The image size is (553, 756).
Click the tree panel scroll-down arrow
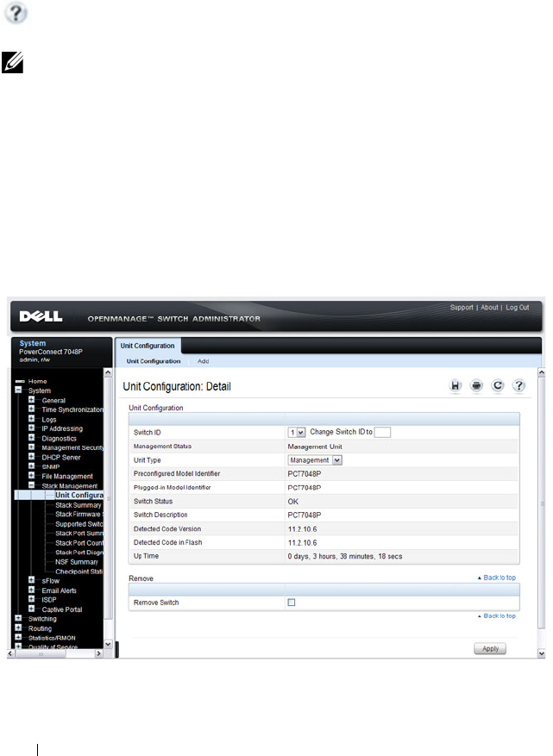click(108, 644)
